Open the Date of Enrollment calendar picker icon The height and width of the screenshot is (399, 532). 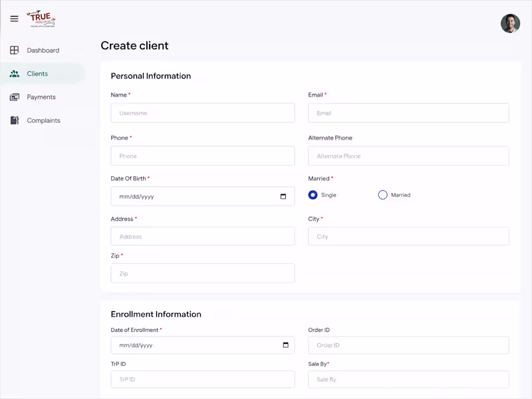pyautogui.click(x=286, y=345)
